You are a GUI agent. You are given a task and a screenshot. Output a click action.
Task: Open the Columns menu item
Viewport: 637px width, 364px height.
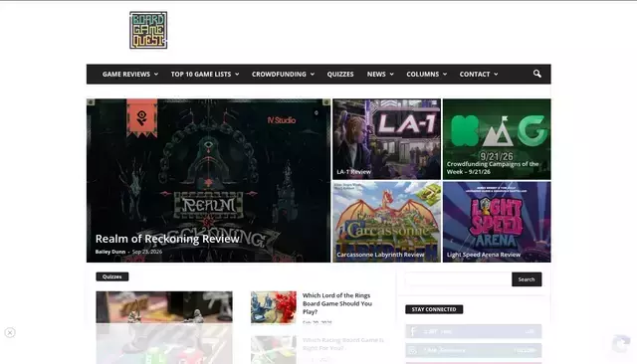[x=422, y=75]
